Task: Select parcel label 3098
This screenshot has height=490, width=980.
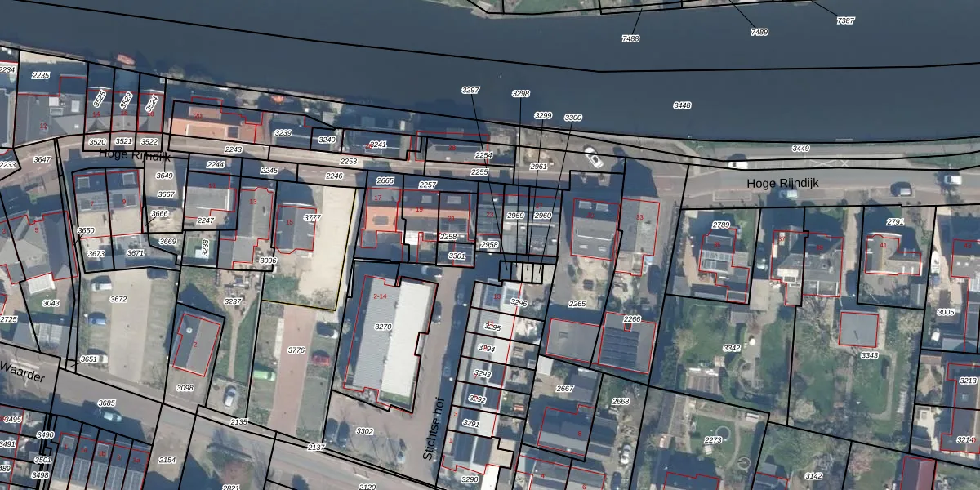Action: click(185, 388)
